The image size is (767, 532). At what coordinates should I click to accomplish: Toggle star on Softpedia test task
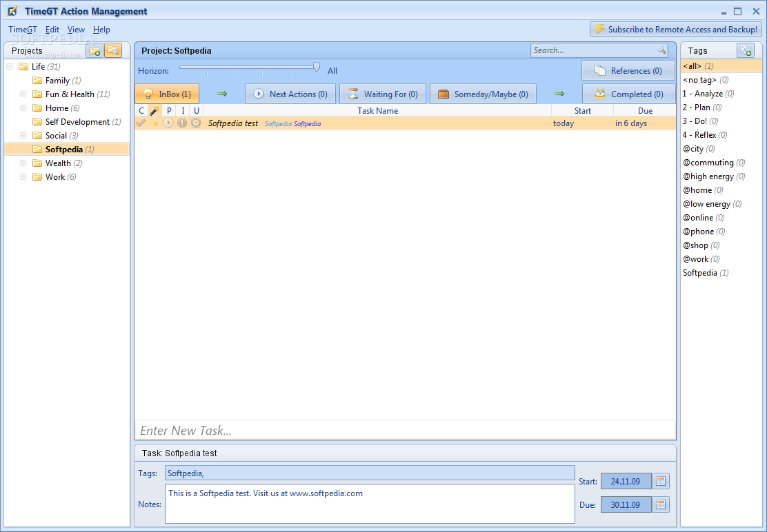[x=155, y=123]
